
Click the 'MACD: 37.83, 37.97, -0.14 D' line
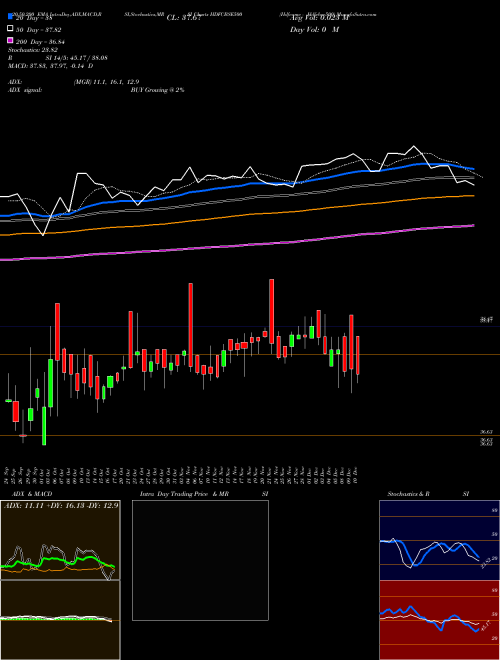click(51, 66)
